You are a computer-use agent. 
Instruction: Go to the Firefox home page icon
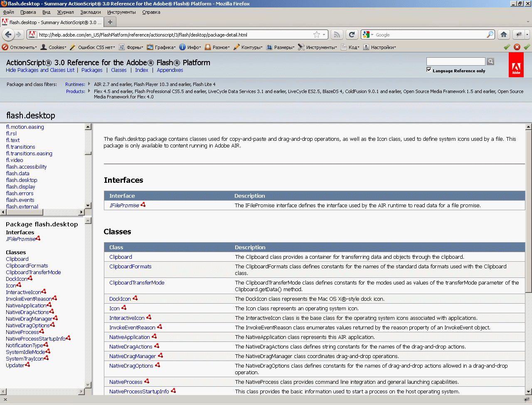tap(504, 35)
